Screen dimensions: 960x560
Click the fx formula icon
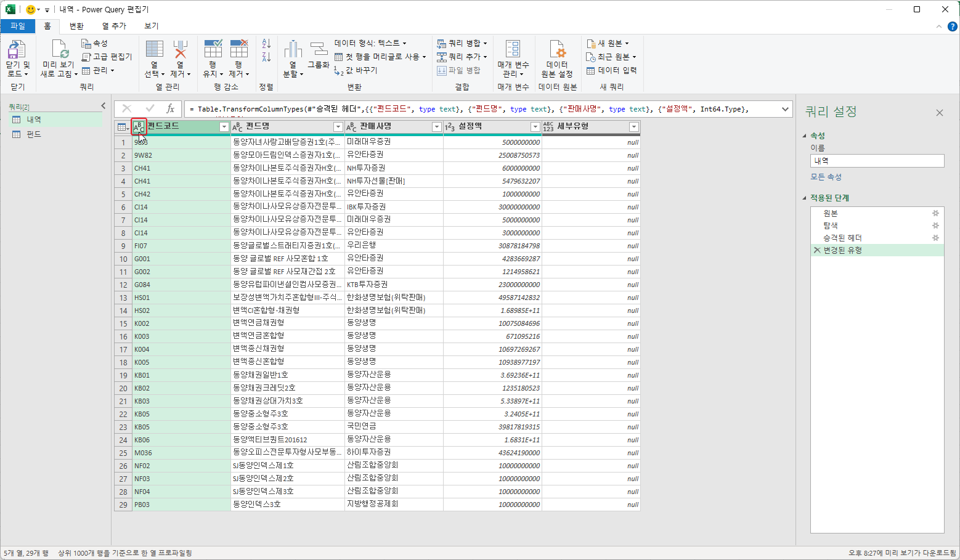pos(171,109)
